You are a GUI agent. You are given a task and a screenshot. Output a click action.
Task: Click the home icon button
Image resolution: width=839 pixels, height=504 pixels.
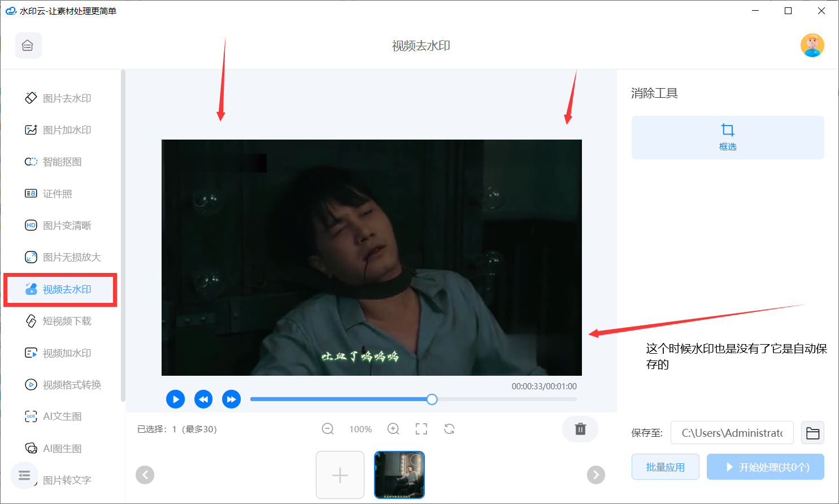coord(28,46)
